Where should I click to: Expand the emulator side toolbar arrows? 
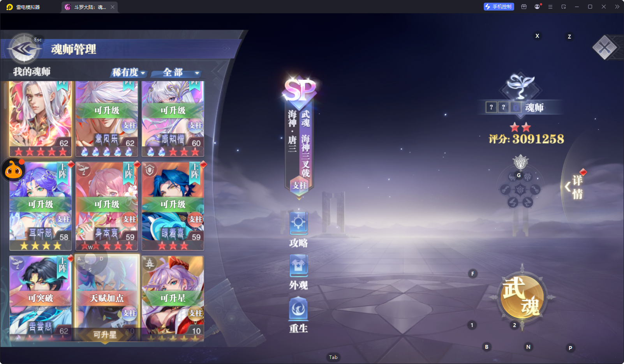point(617,7)
